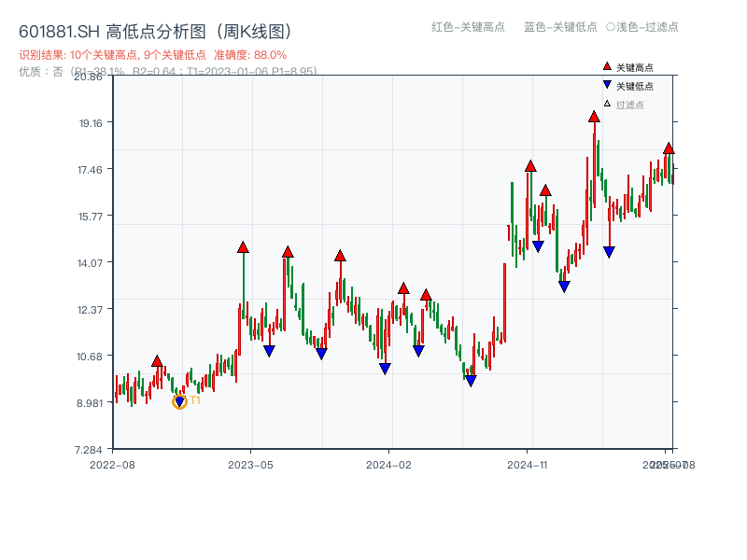Select the final red key-high marker at chart's right edge
This screenshot has width=747, height=560.
click(669, 148)
